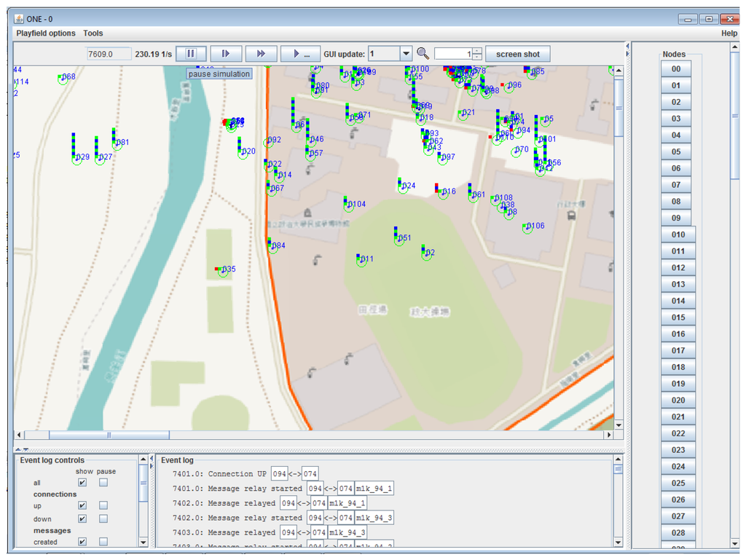Enable pause on connection up events
The width and height of the screenshot is (746, 560).
tap(103, 505)
